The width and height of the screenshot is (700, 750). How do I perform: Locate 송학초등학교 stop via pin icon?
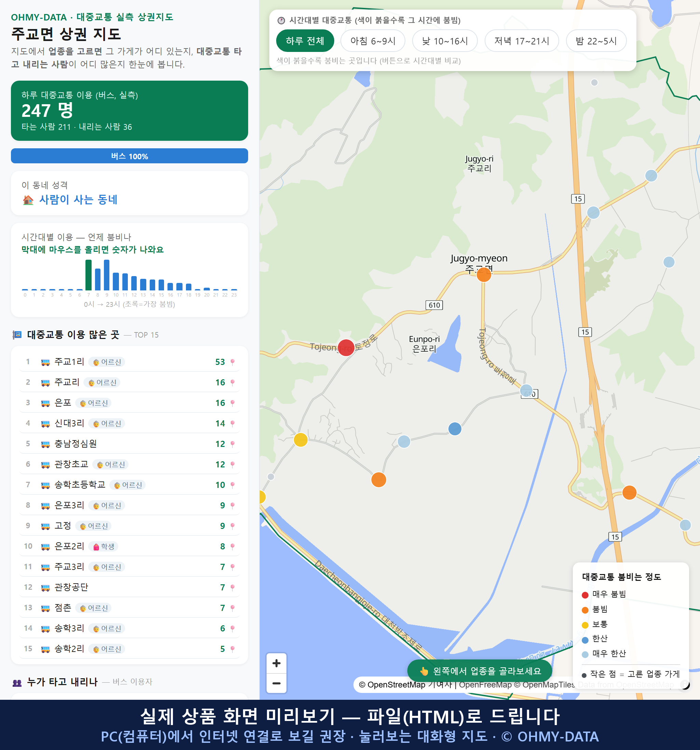[232, 485]
